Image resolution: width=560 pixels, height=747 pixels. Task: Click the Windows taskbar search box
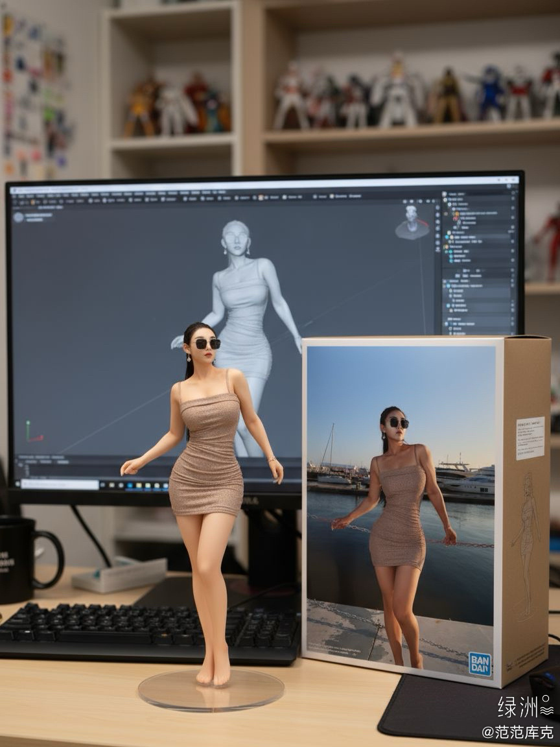tap(60, 484)
